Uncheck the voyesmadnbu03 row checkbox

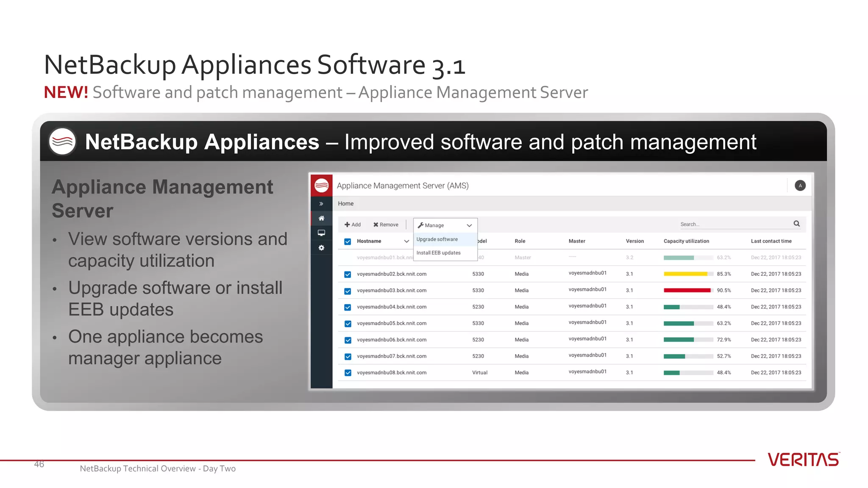coord(348,291)
